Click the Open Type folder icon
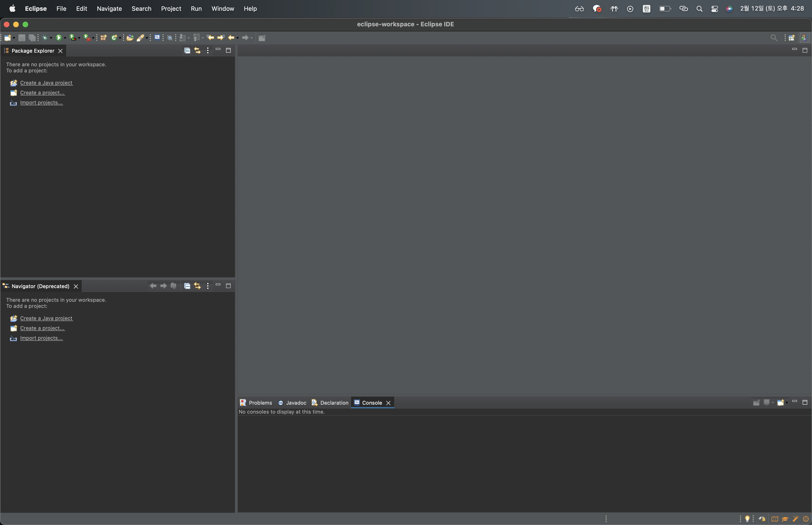 [130, 38]
